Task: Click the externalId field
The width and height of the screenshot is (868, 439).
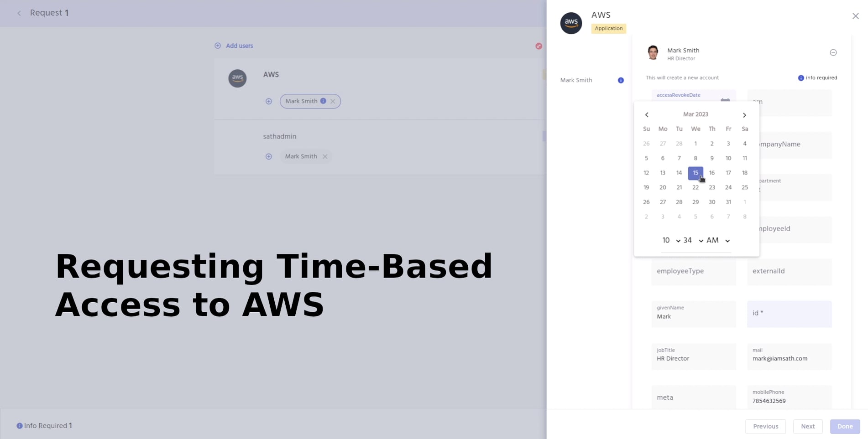Action: [x=790, y=272]
